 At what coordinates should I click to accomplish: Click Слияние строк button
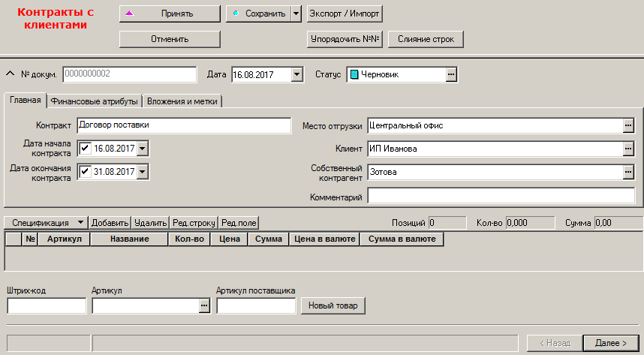coord(426,39)
